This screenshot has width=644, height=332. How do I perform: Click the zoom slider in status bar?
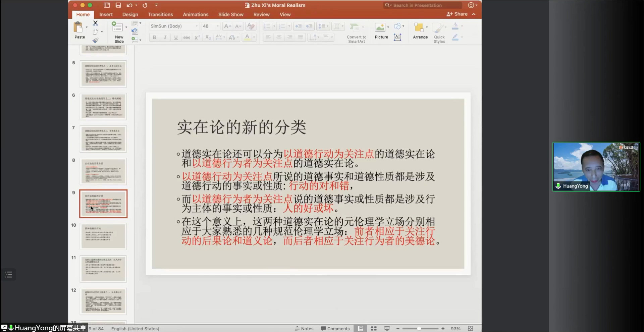coord(419,329)
